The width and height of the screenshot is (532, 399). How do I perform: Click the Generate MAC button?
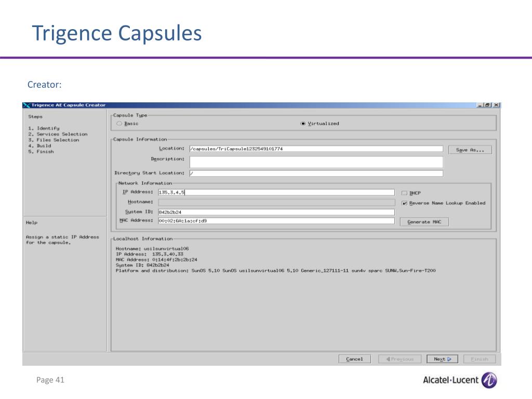(x=424, y=222)
